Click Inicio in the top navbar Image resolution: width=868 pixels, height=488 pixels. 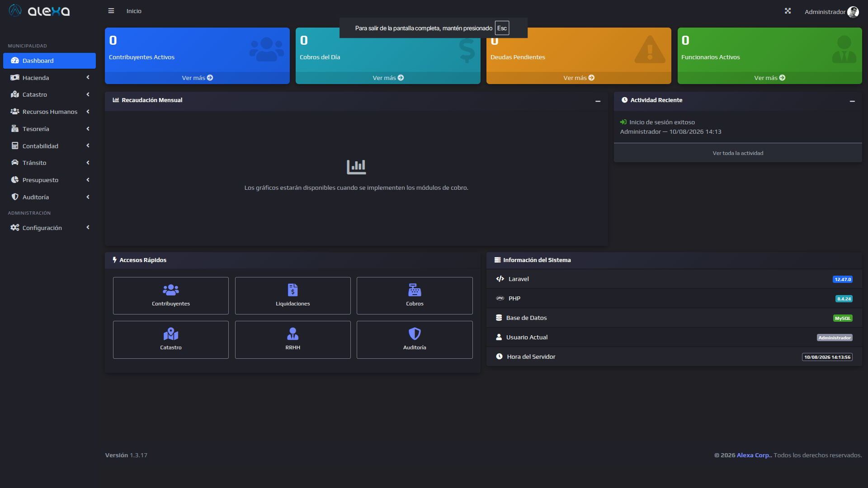tap(134, 11)
